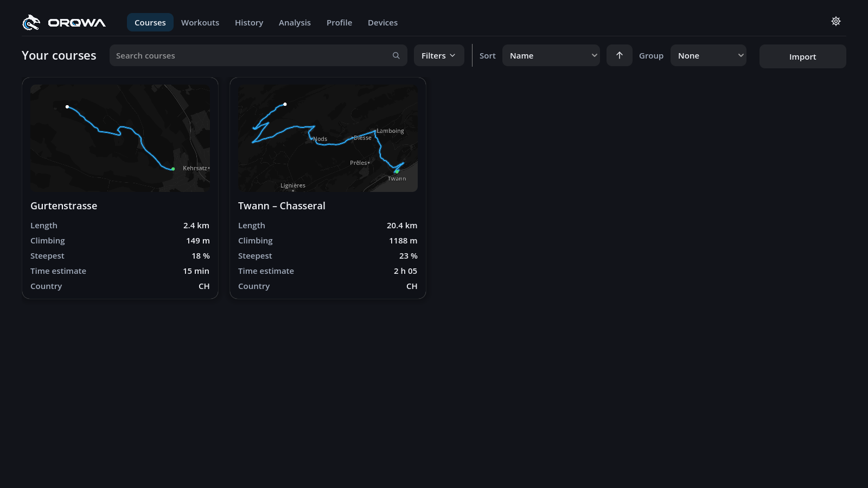Click the 1188 m climbing value
This screenshot has width=868, height=488.
[403, 241]
